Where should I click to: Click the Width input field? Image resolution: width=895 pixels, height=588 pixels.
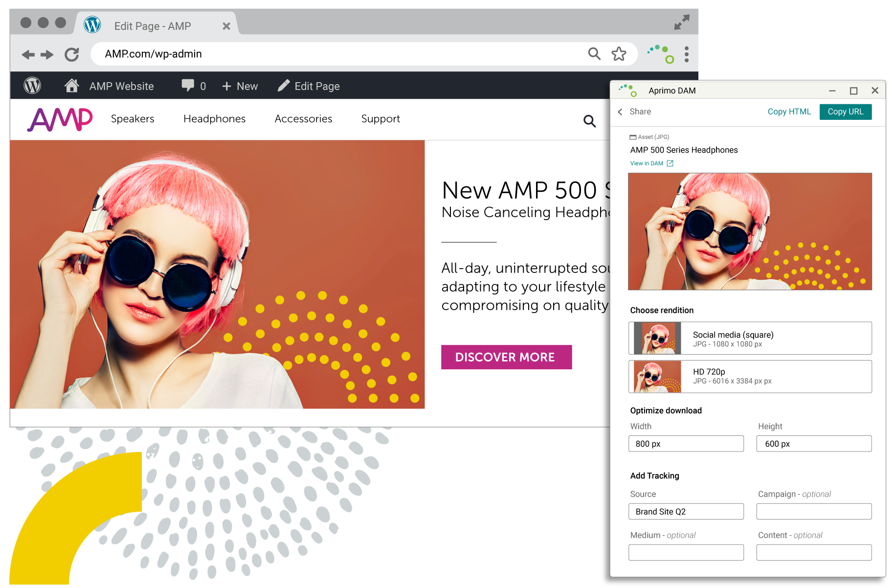[x=686, y=444]
